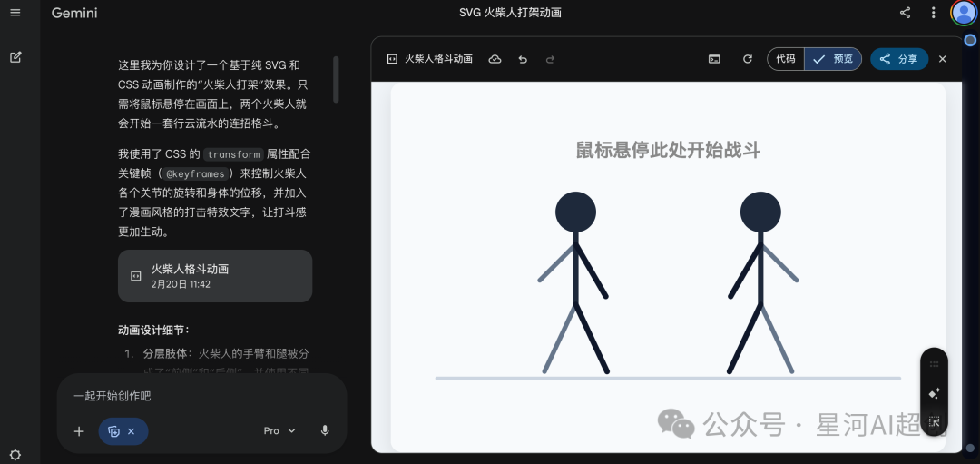Remove the canvas tool chip
The width and height of the screenshot is (980, 464).
coord(131,431)
